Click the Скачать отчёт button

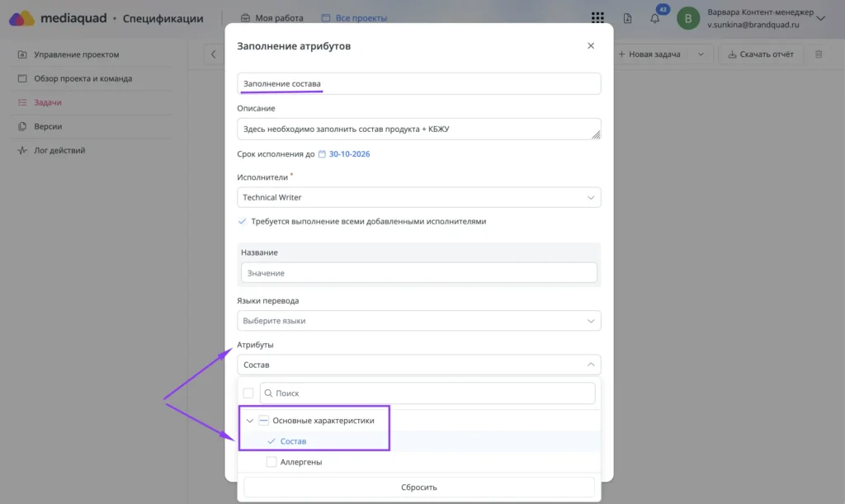[760, 54]
